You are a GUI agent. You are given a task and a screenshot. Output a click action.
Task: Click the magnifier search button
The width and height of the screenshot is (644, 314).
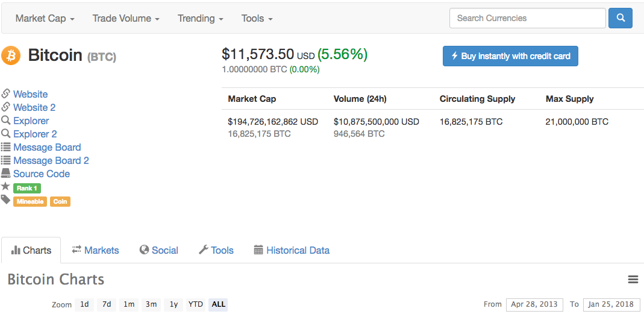(x=620, y=18)
